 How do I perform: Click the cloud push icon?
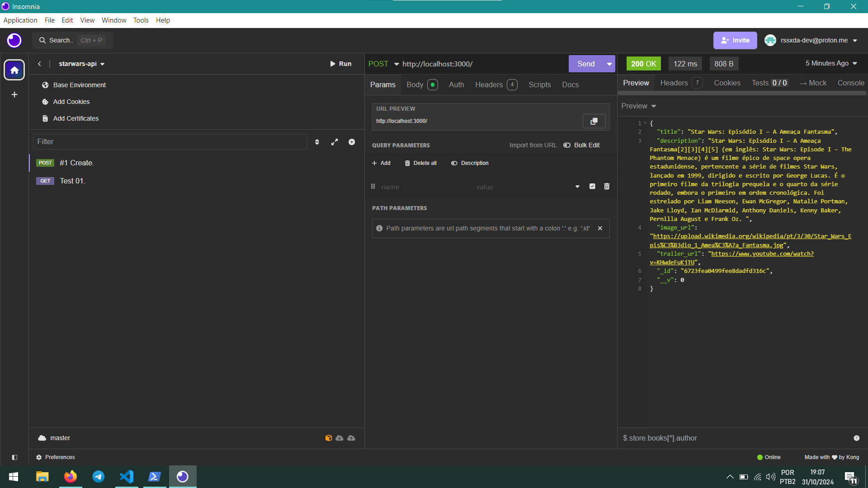[x=351, y=438]
